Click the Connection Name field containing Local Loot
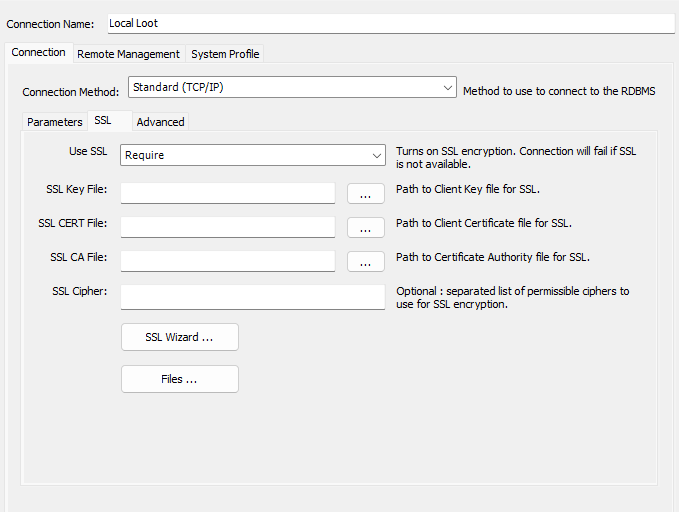Image resolution: width=679 pixels, height=512 pixels. (x=391, y=23)
